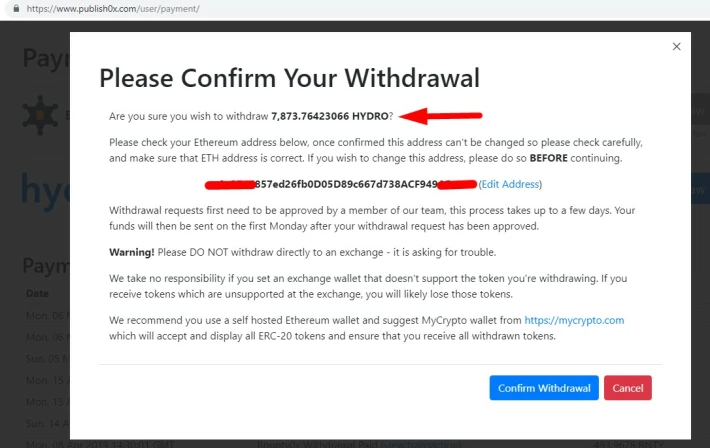
Task: Click the sheriff star badge icon behind the dialog
Action: pos(40,115)
